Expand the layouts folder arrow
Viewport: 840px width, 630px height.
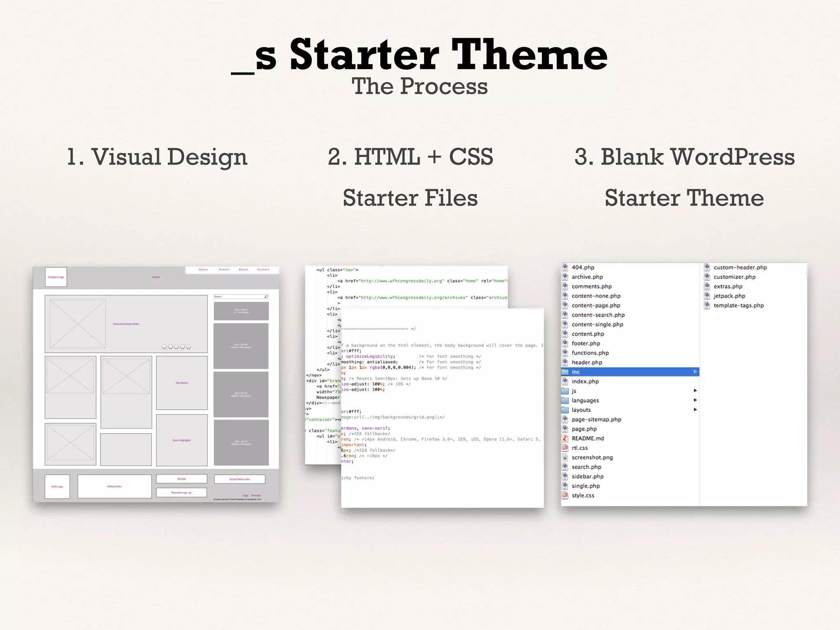click(x=695, y=410)
